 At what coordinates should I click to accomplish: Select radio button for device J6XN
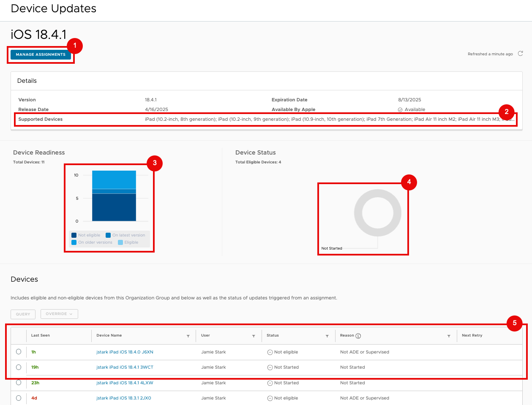(x=19, y=352)
